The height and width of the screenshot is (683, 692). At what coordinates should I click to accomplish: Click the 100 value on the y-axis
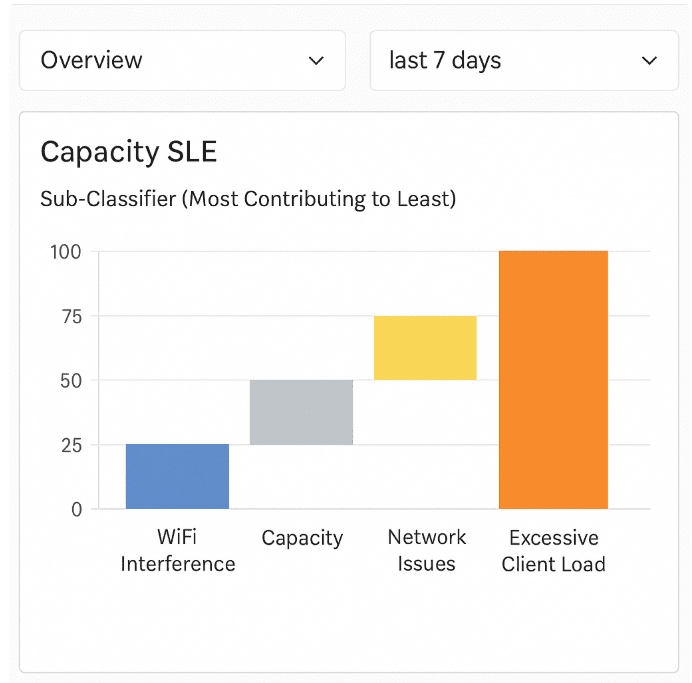[x=66, y=251]
